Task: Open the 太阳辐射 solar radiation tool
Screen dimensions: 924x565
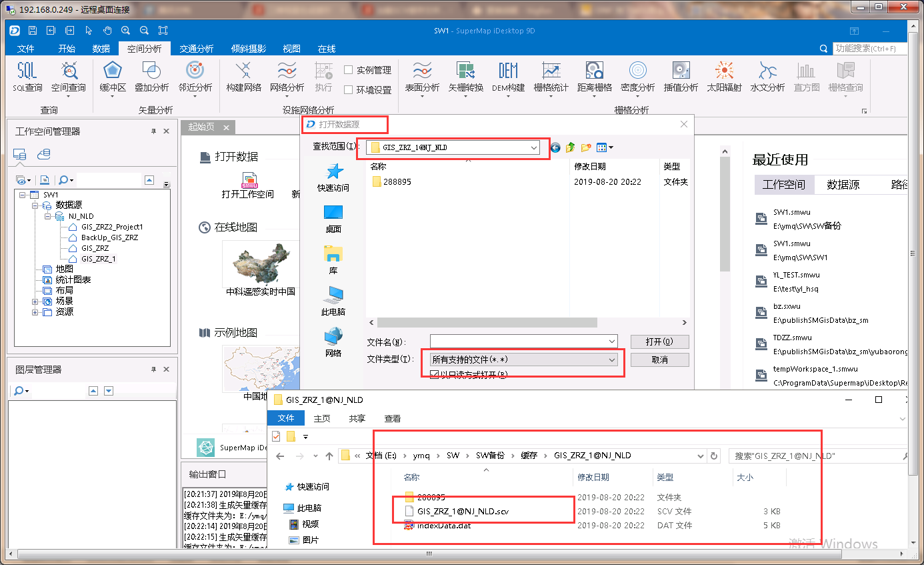Action: pos(724,77)
